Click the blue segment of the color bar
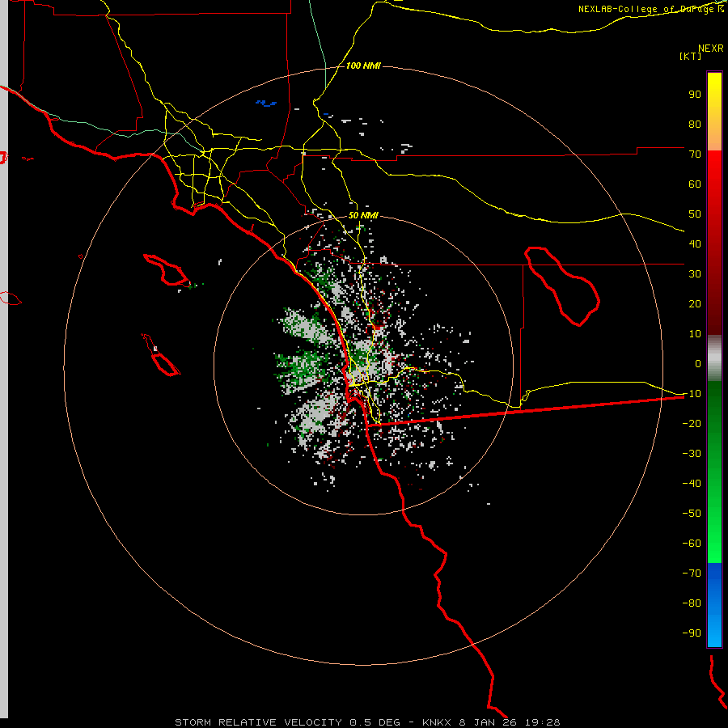Screen dimensions: 728x728 tap(714, 605)
